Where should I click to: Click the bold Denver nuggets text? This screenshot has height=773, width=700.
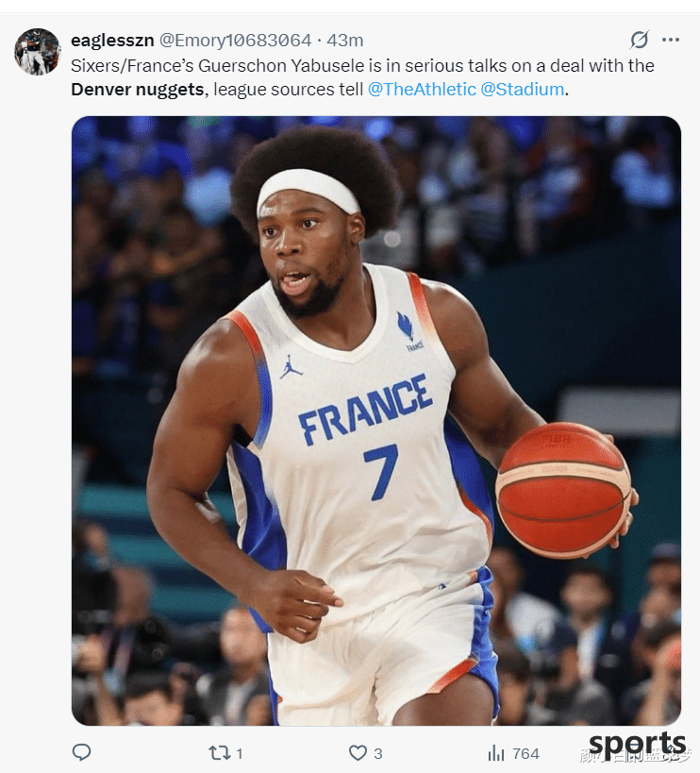pyautogui.click(x=138, y=90)
